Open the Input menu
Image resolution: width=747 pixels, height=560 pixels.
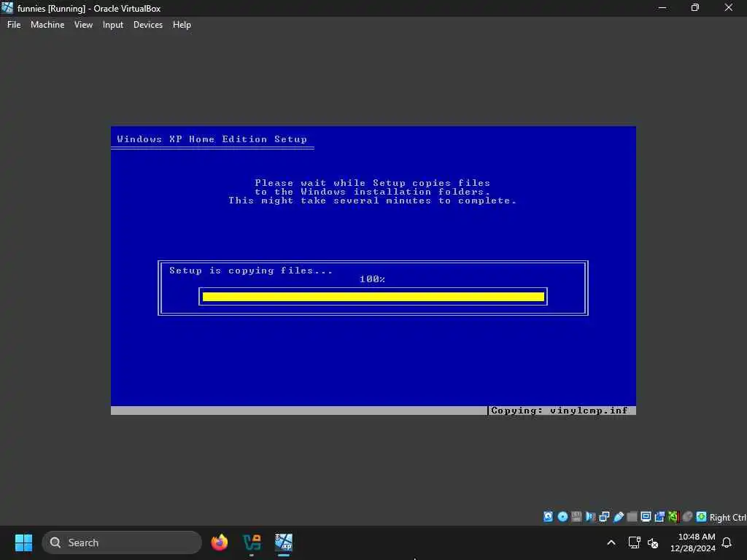[113, 25]
